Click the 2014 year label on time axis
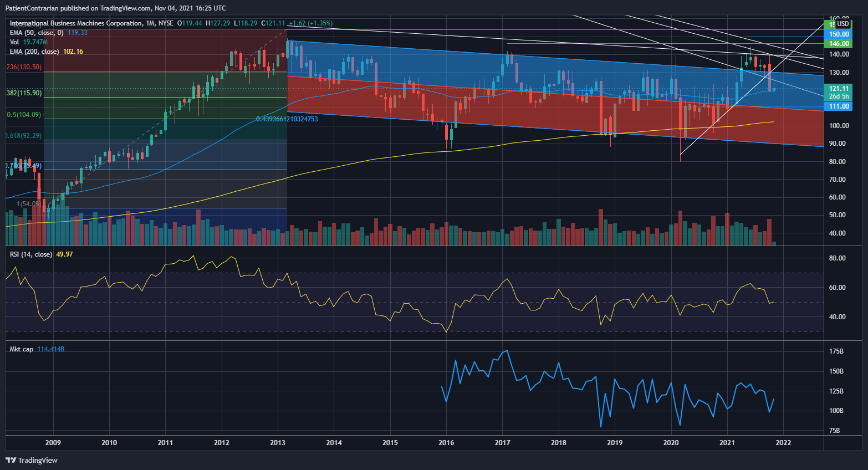Image resolution: width=868 pixels, height=470 pixels. pyautogui.click(x=334, y=443)
